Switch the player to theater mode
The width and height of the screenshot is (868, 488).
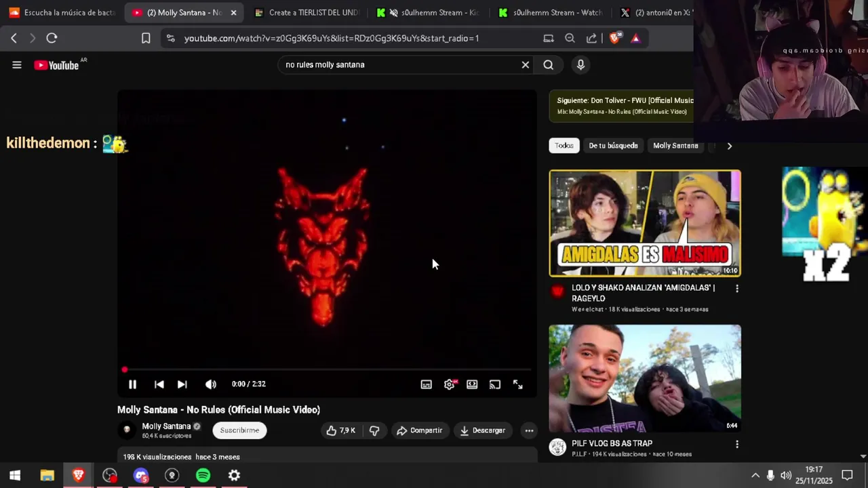[x=472, y=384]
